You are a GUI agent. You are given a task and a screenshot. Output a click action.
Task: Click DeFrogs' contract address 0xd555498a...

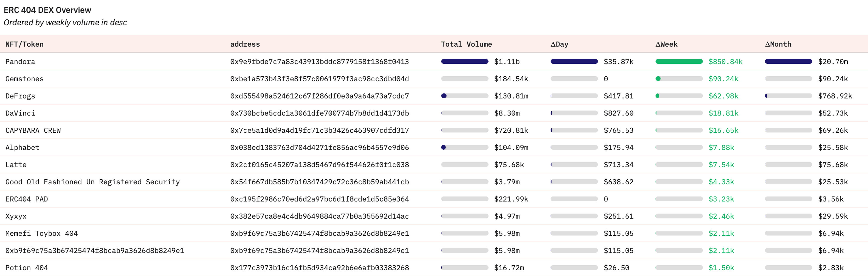coord(319,96)
